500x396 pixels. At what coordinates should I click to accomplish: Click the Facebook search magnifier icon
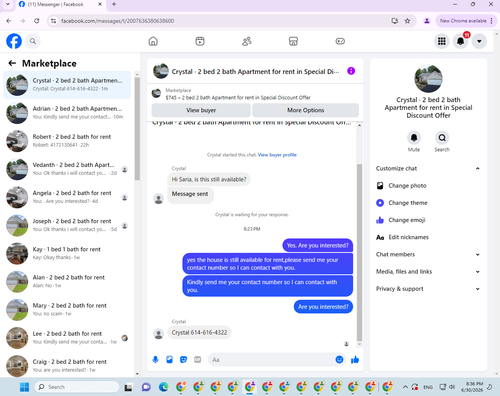point(33,41)
